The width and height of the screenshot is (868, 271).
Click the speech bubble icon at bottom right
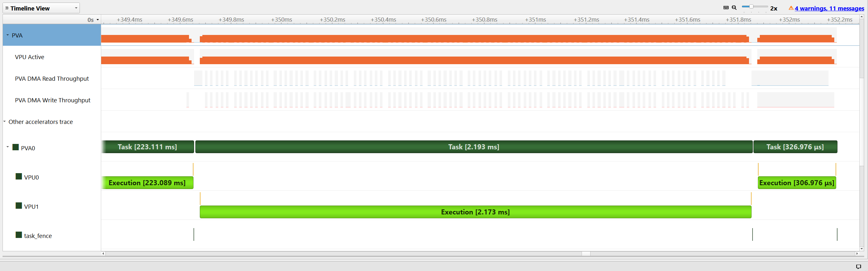tap(858, 267)
